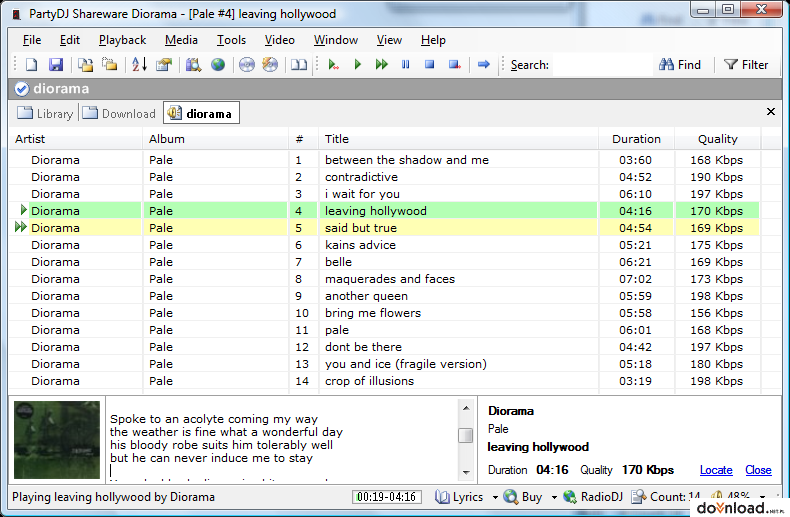This screenshot has width=790, height=517.
Task: Click the New playlist blank page icon
Action: [32, 64]
